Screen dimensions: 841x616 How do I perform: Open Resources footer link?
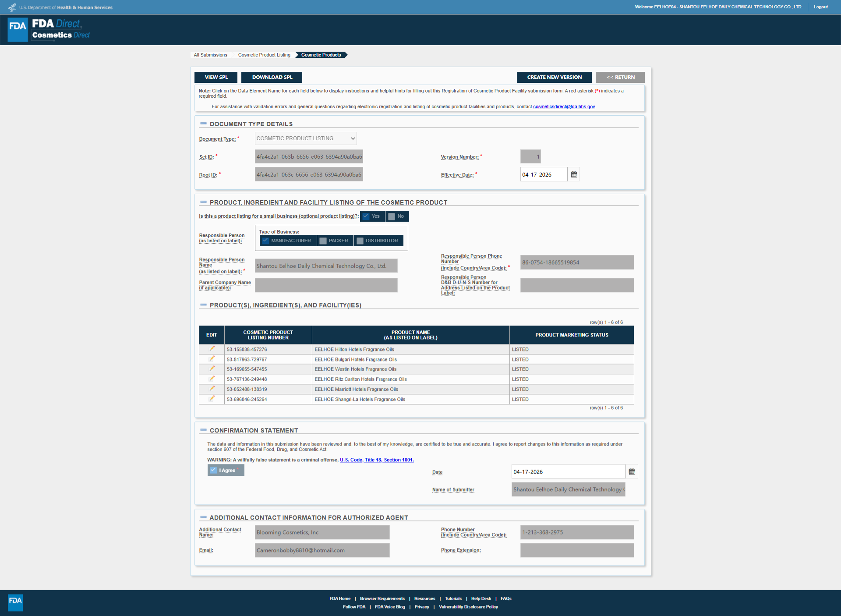(425, 598)
